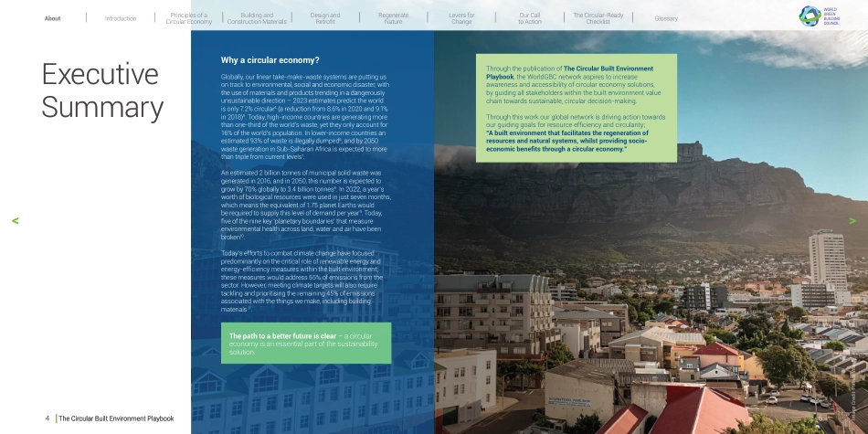Open The Circular-Ready Checklist tab
Image resolution: width=868 pixels, height=434 pixels.
[x=598, y=18]
